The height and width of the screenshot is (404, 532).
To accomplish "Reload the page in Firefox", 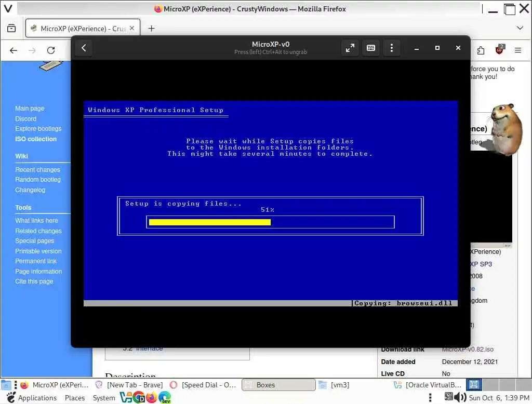I will pyautogui.click(x=51, y=50).
